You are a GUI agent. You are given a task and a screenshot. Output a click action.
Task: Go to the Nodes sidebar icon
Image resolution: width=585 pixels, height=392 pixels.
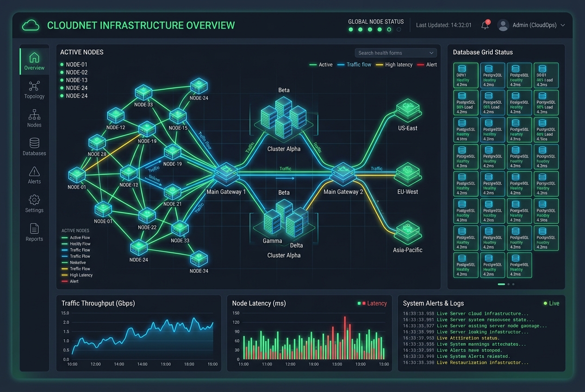[x=34, y=115]
